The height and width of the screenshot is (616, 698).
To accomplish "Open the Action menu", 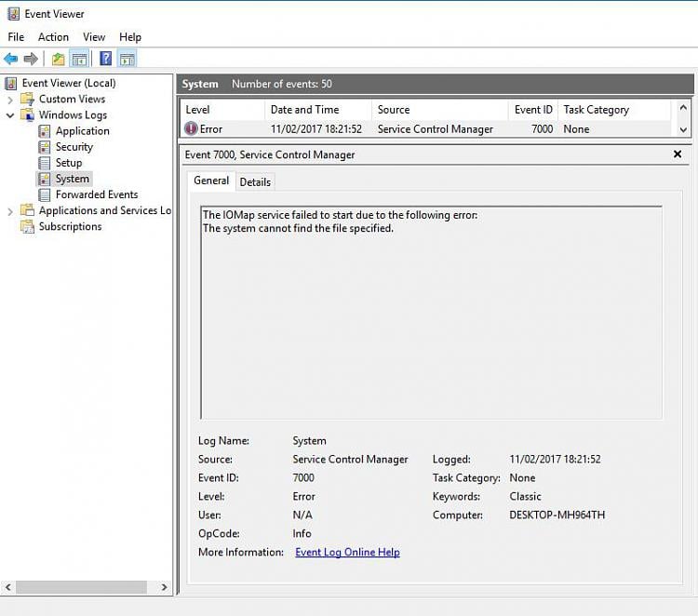I will [53, 37].
